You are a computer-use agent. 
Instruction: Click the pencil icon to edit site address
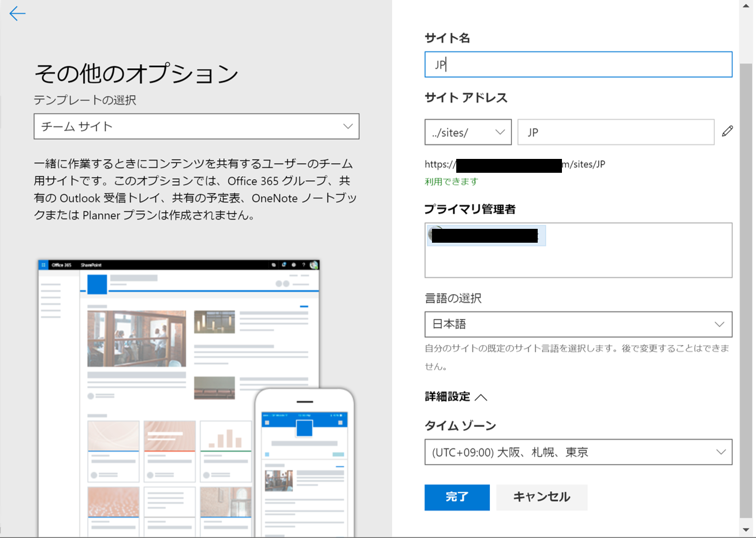point(728,132)
